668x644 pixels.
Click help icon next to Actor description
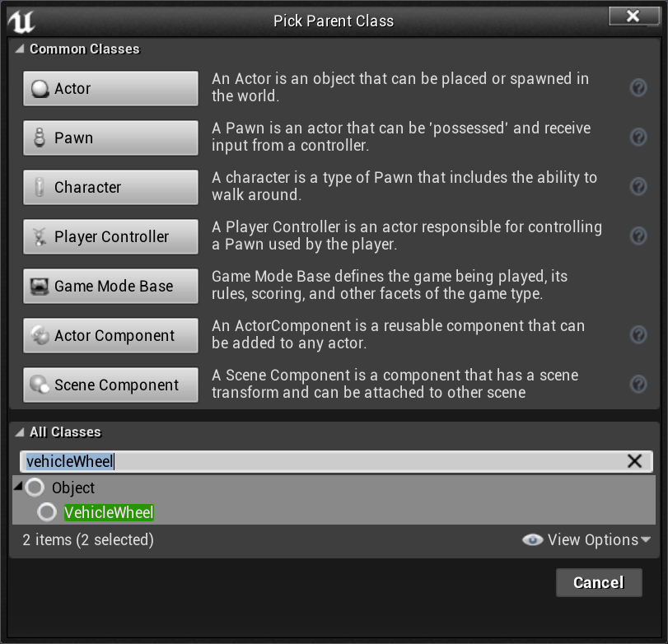tap(638, 88)
